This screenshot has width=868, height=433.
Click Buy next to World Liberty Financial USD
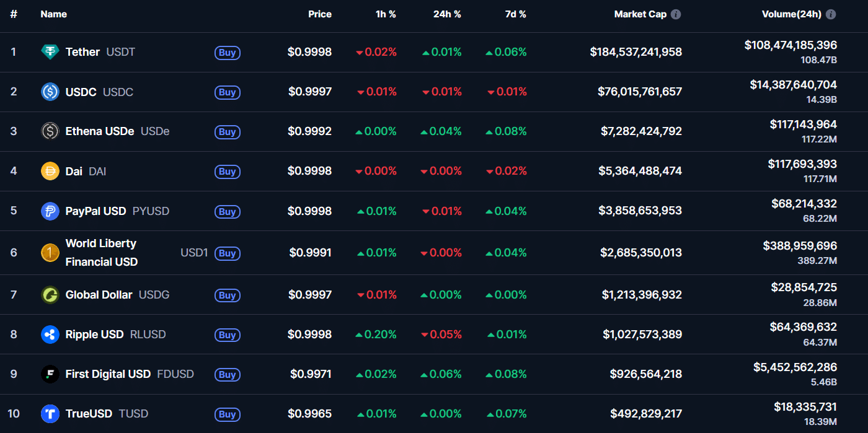228,253
